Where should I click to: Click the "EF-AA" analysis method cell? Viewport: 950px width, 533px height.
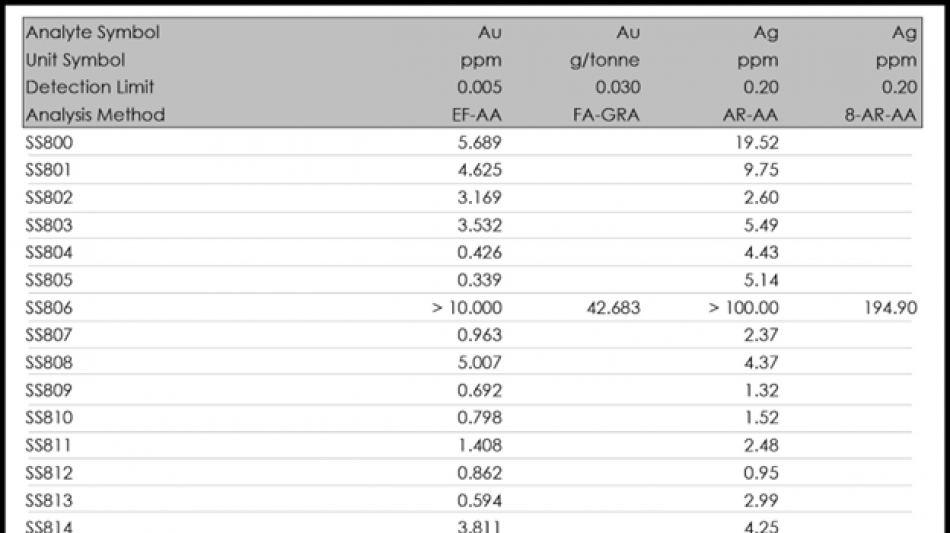click(477, 115)
